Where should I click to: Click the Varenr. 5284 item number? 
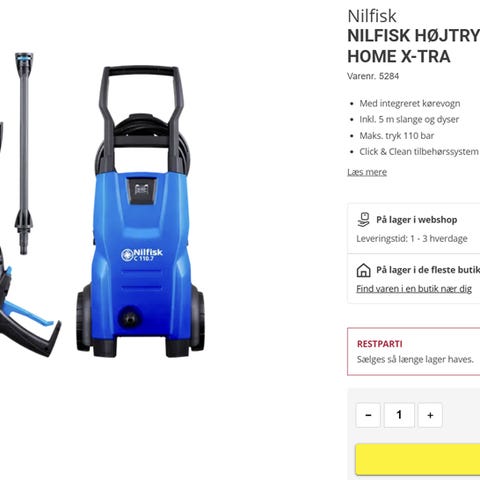[x=373, y=76]
